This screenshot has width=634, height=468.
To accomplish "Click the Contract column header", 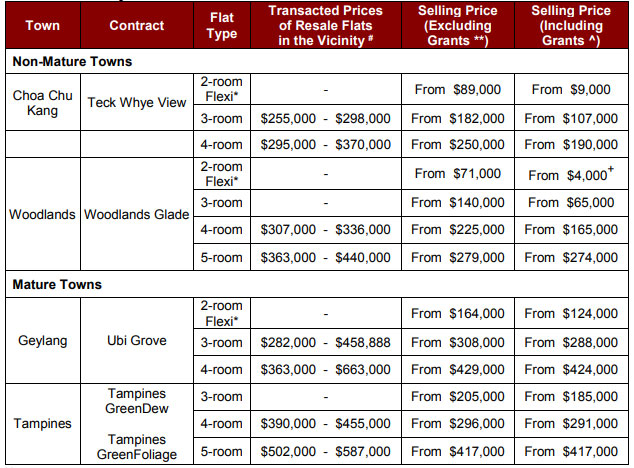I will click(135, 25).
